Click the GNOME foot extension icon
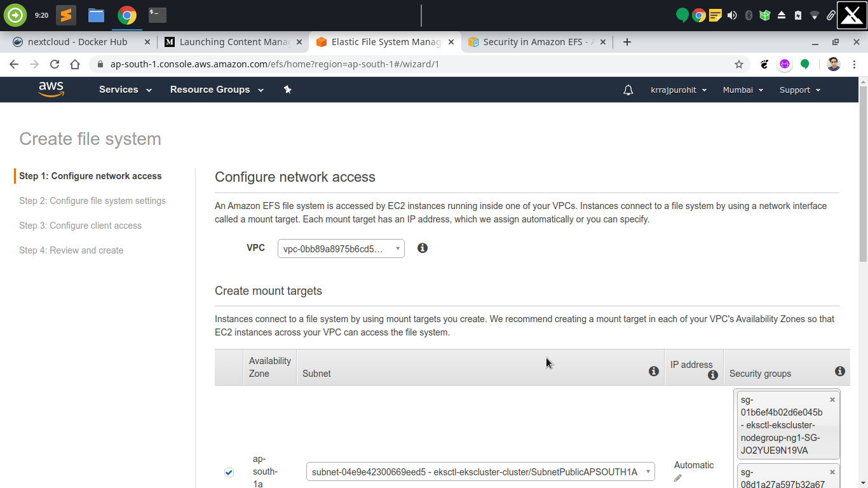Screen dimensions: 868x488 pyautogui.click(x=765, y=64)
